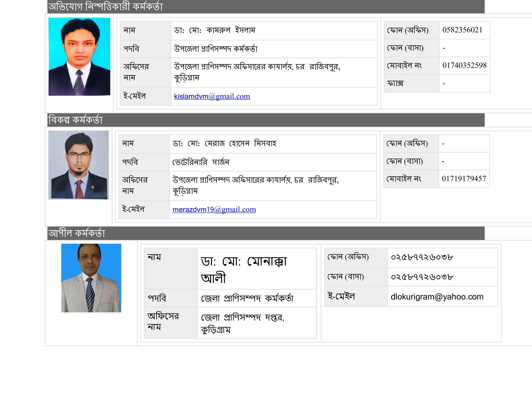
Task: Click designation 'ভেটেরিনারি সার্জন'
Action: click(x=201, y=162)
